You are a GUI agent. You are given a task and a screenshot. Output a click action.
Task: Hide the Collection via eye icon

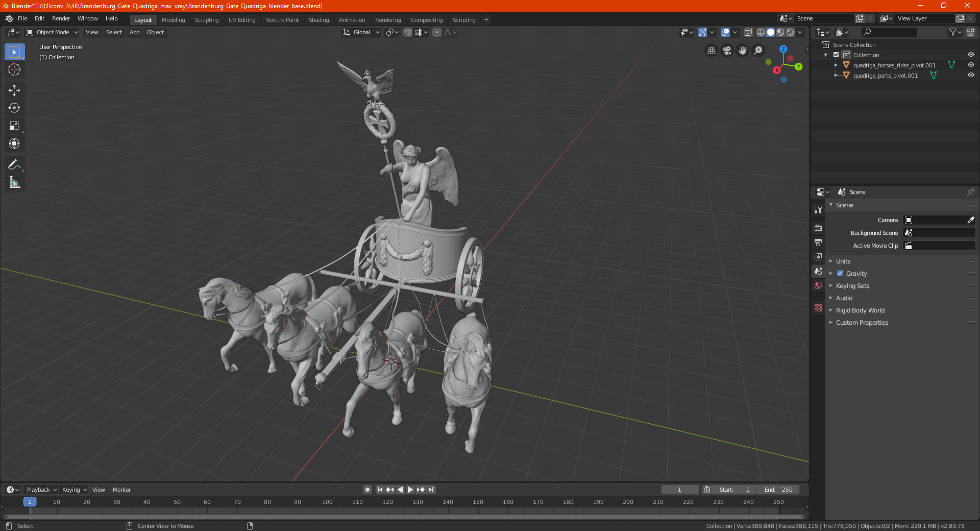pyautogui.click(x=971, y=55)
